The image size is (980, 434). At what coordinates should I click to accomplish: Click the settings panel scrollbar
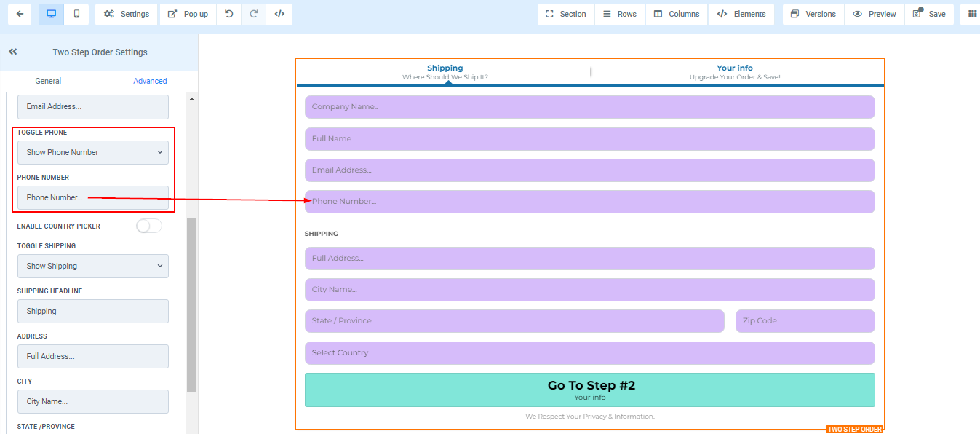pos(191,304)
